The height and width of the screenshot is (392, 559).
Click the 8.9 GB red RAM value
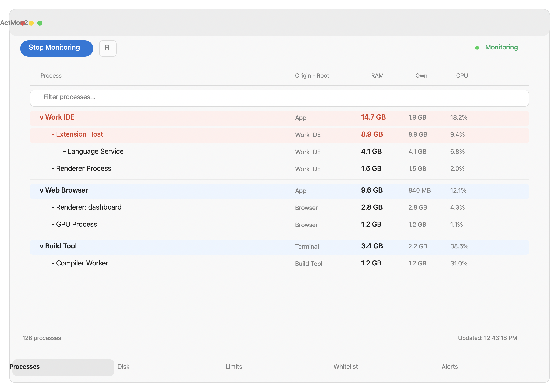[x=372, y=134]
